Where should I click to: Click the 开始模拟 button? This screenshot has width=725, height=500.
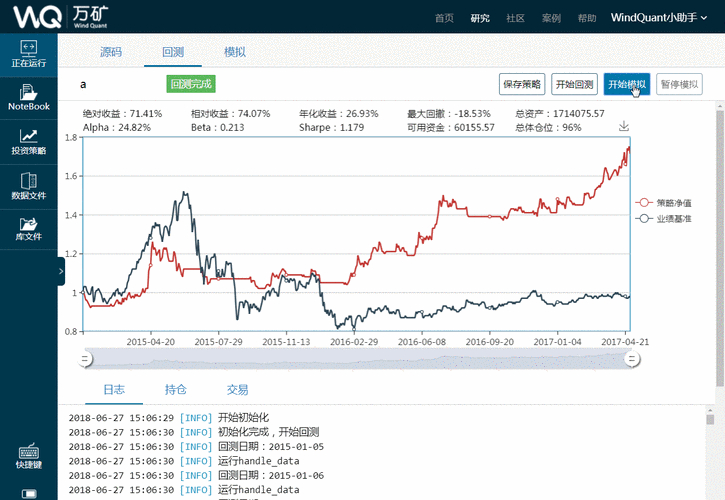pyautogui.click(x=627, y=85)
